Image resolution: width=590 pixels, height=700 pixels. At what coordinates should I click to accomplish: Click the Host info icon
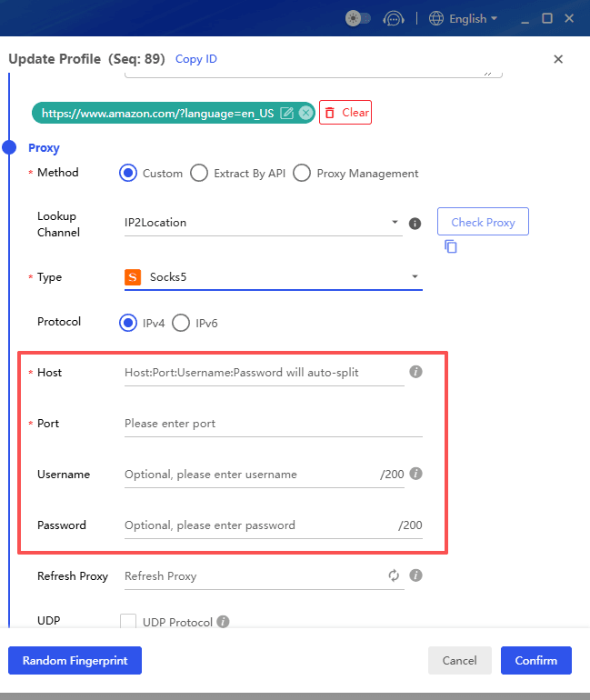click(x=416, y=372)
